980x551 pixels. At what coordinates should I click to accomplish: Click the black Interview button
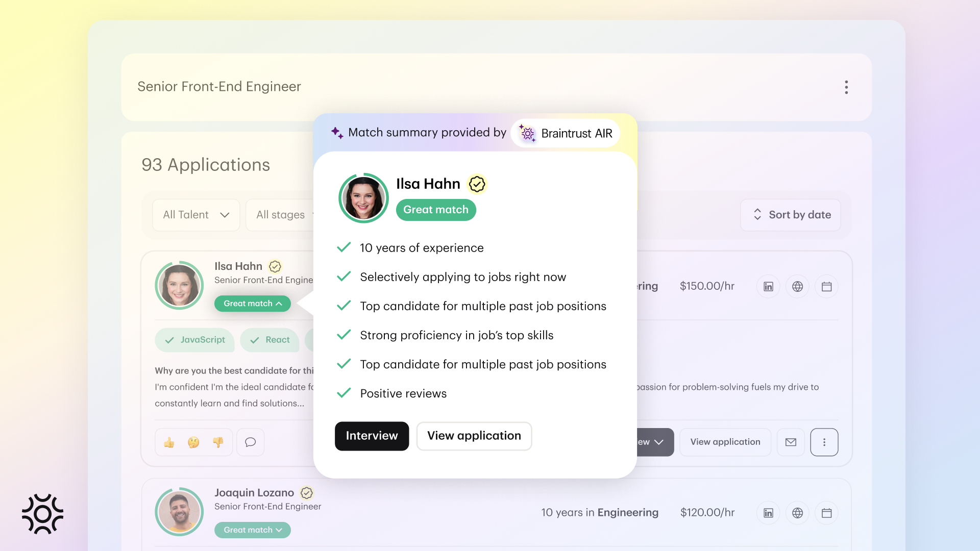(372, 436)
